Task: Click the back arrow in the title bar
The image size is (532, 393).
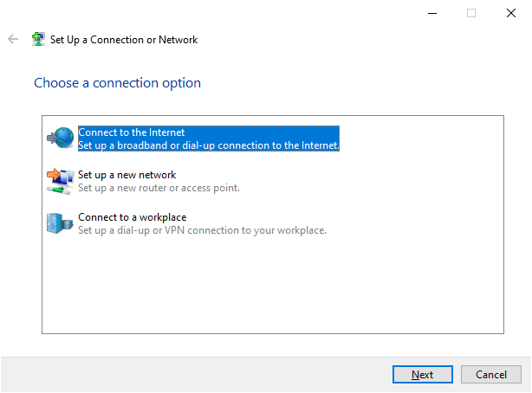Action: [13, 40]
